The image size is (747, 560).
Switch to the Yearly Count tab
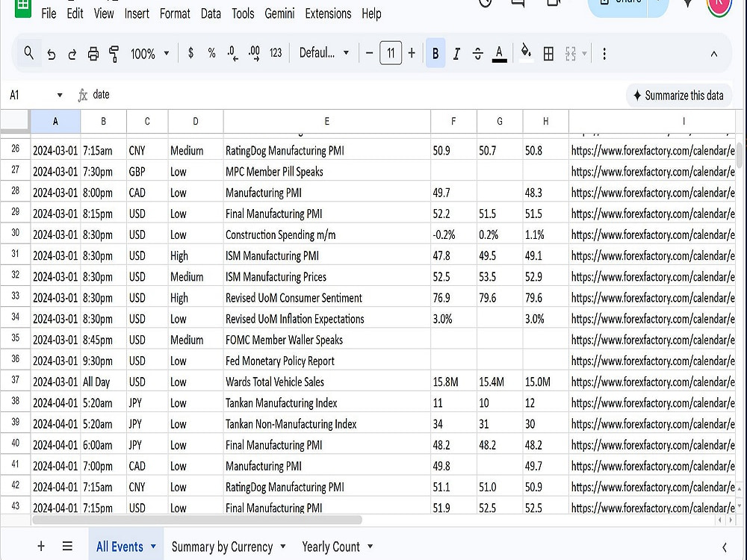pyautogui.click(x=331, y=547)
